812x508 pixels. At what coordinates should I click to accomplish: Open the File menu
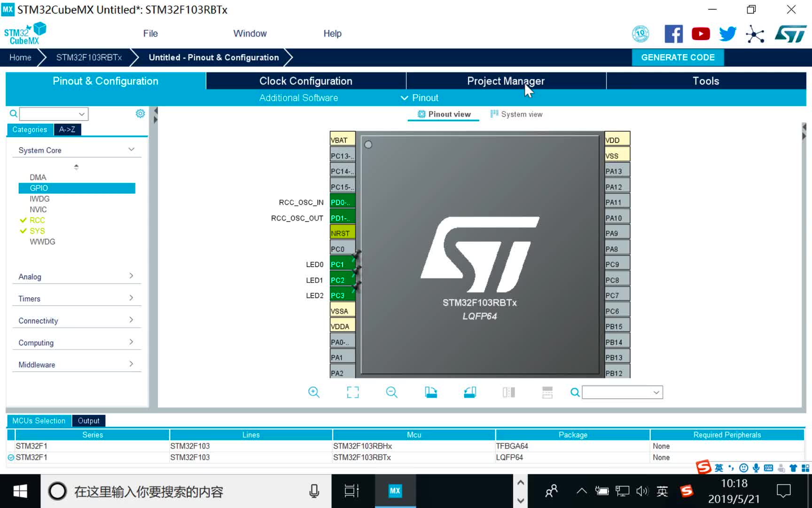[150, 33]
